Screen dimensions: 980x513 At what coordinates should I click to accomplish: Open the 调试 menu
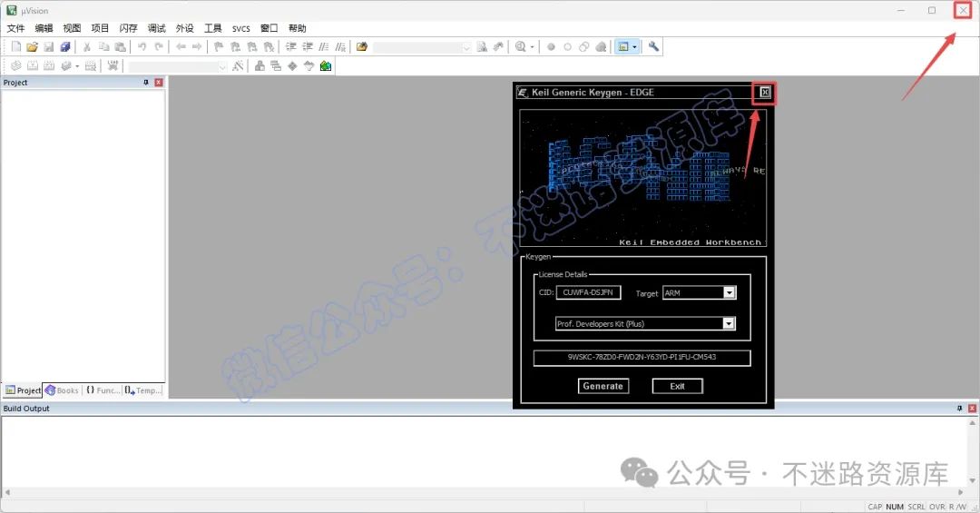point(156,28)
